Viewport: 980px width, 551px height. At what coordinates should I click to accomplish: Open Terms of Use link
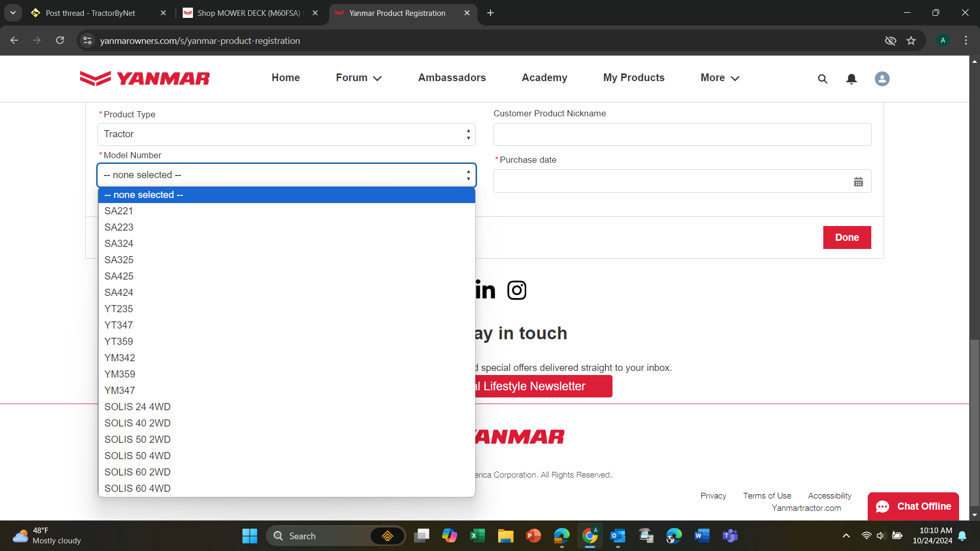click(767, 495)
